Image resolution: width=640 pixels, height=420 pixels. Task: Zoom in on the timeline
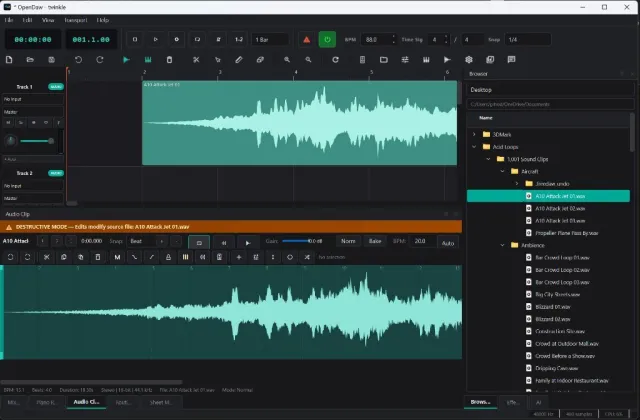pyautogui.click(x=287, y=60)
